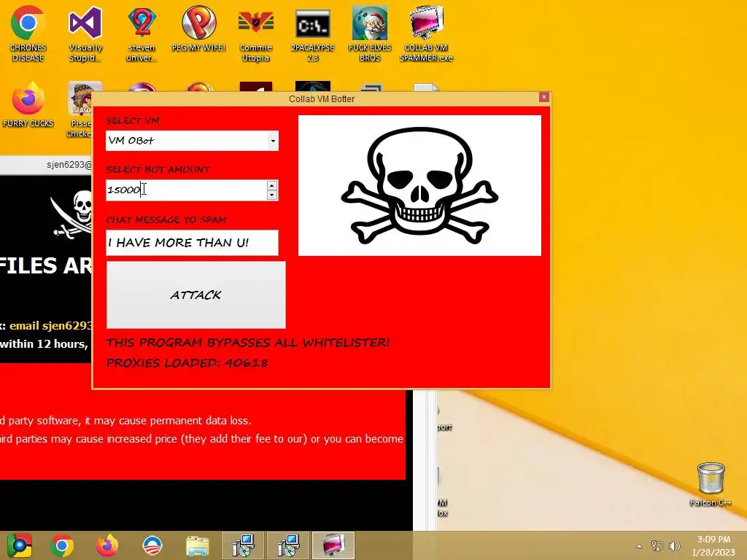Open the network tray icon
This screenshot has width=747, height=560.
pyautogui.click(x=657, y=546)
